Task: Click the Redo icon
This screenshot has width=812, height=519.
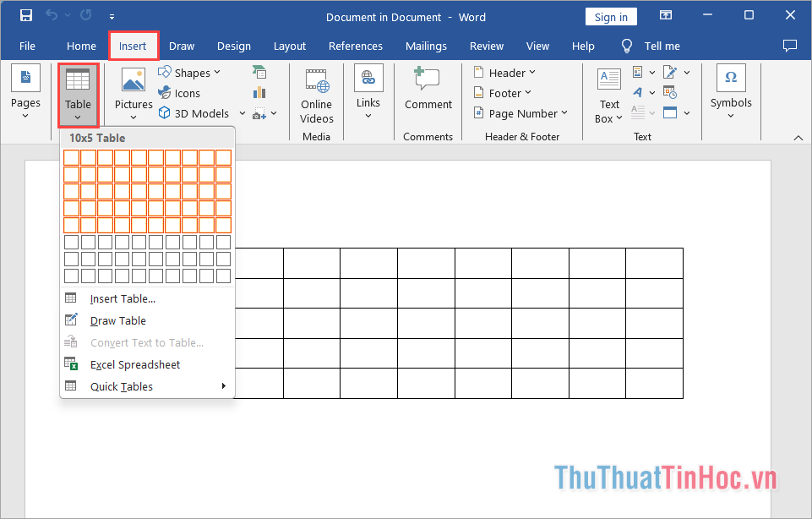Action: coord(86,15)
